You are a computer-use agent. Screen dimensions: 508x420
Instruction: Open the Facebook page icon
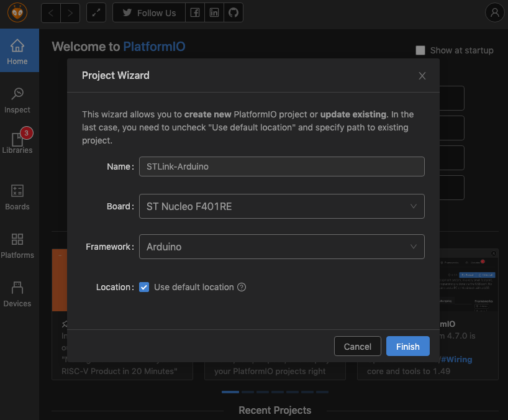coord(195,13)
